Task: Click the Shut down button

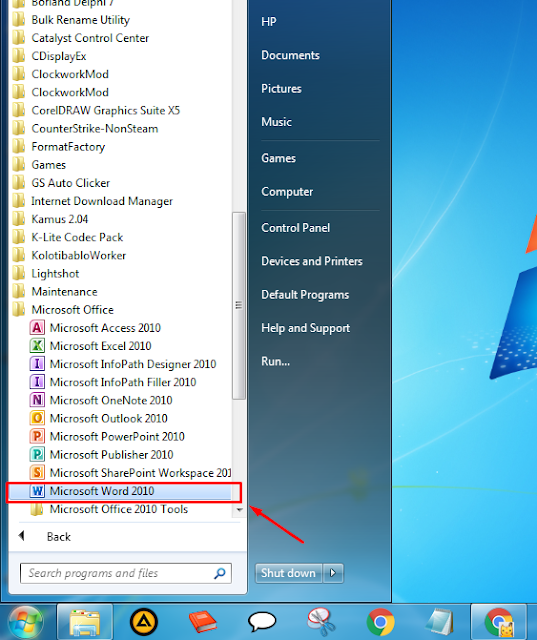Action: point(288,573)
